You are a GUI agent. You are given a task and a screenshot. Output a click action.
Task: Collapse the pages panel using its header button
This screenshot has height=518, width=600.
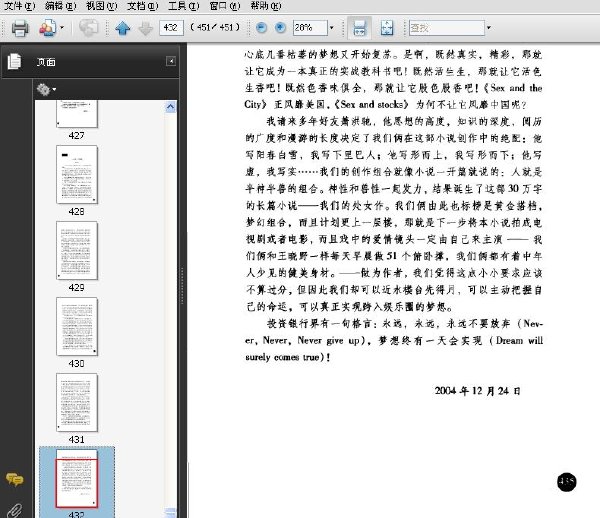point(171,62)
